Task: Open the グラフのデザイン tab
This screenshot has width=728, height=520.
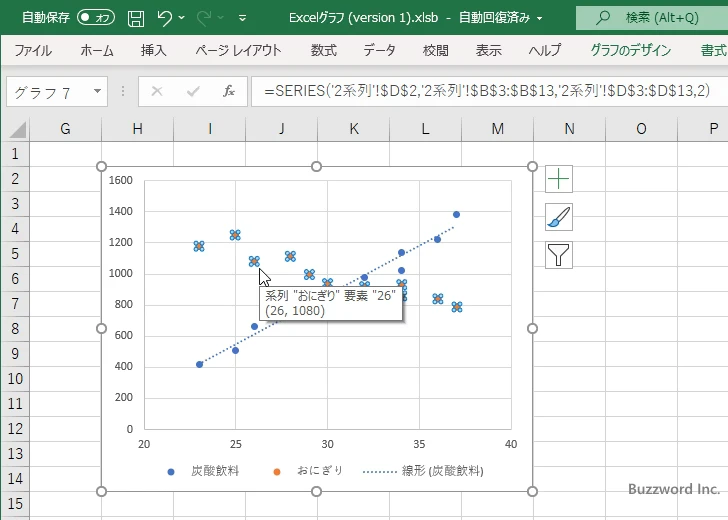Action: [630, 50]
